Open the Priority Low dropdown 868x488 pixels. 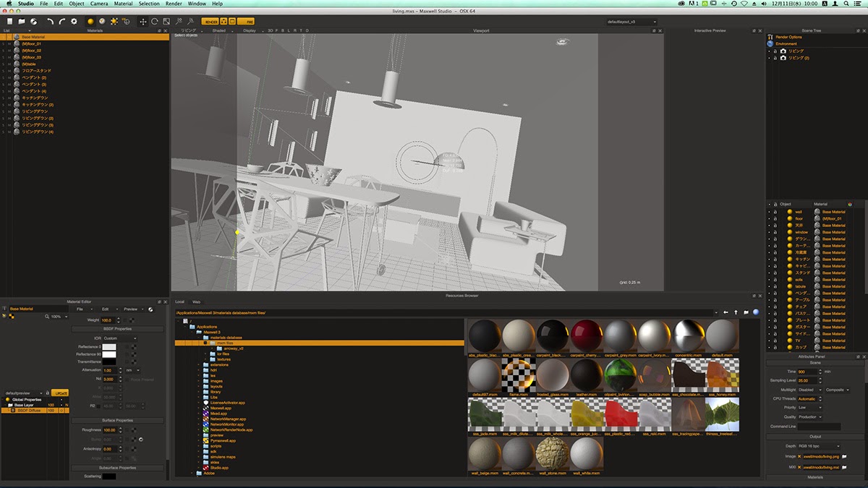(x=809, y=408)
